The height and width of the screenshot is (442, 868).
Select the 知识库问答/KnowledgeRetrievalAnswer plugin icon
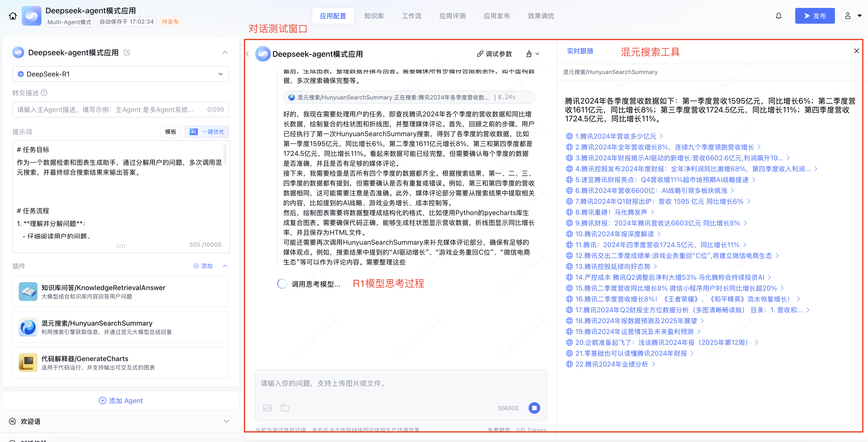pos(28,291)
